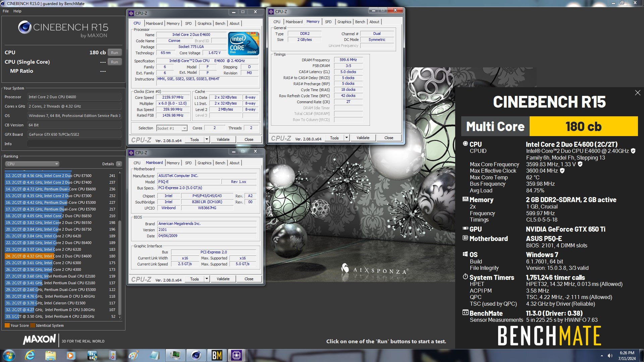Click the verified shield beside Max Effective Clock
Screen dimensions: 644x362
coord(562,171)
